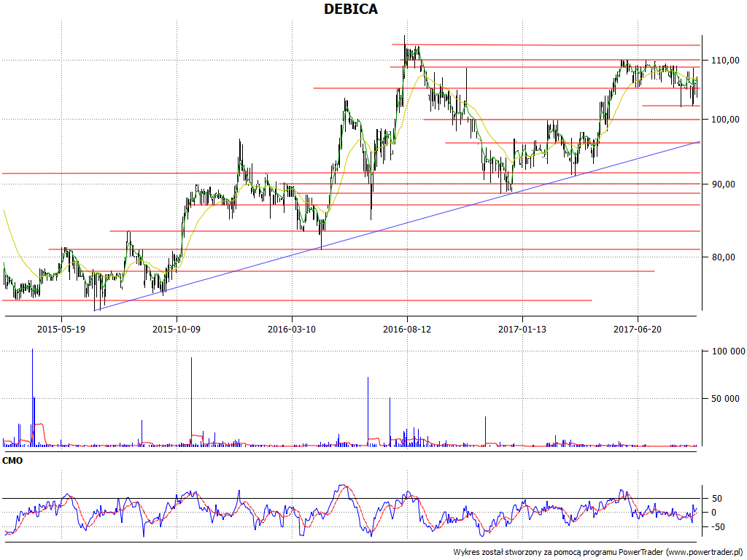Click the CMO axis value -50

pos(716,526)
